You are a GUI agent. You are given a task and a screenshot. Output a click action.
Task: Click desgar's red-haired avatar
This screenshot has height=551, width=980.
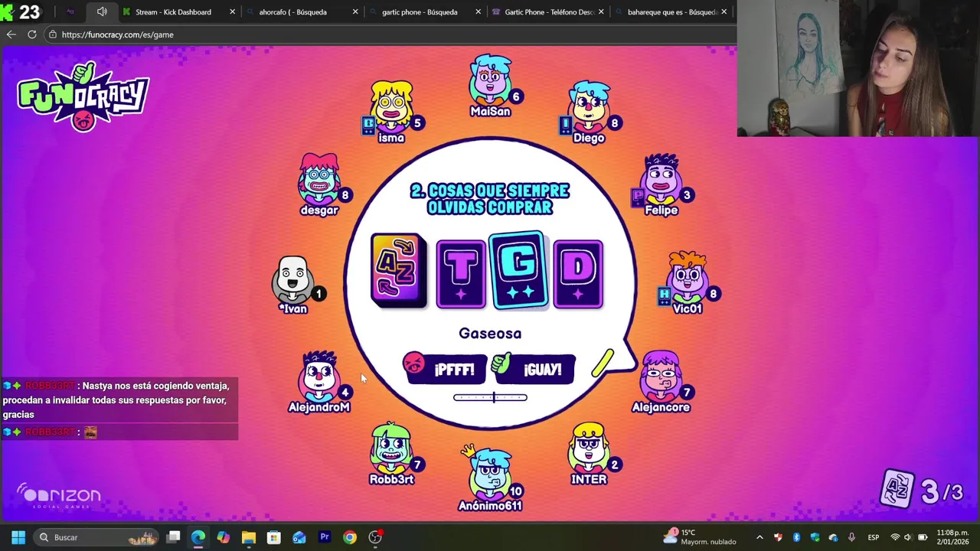(x=319, y=178)
